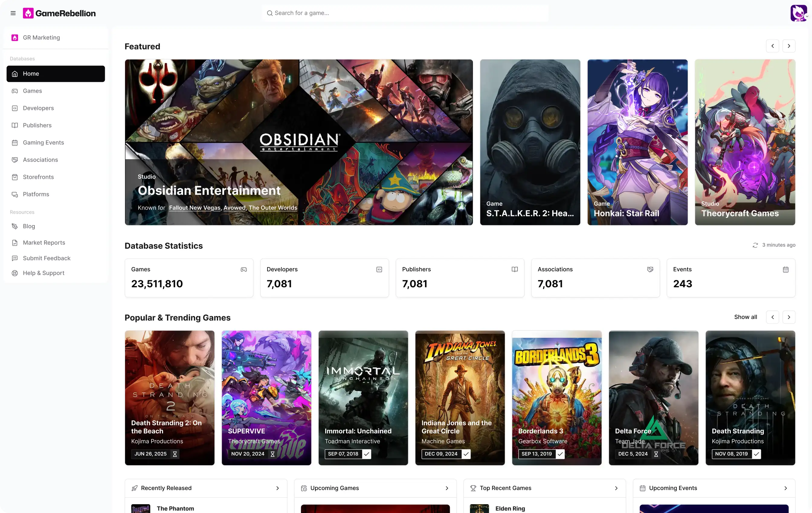Toggle the checkmark on Death Stranding date badge
Image resolution: width=812 pixels, height=513 pixels.
click(x=756, y=454)
